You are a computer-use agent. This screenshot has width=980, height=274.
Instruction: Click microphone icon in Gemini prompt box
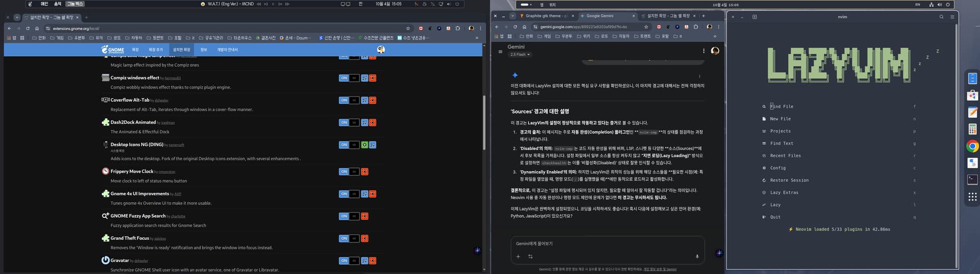(697, 257)
